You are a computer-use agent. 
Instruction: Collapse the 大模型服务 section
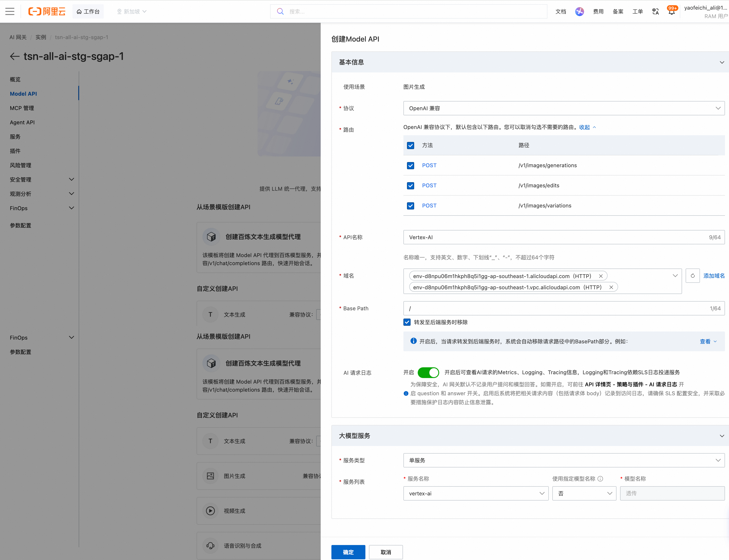(x=722, y=436)
